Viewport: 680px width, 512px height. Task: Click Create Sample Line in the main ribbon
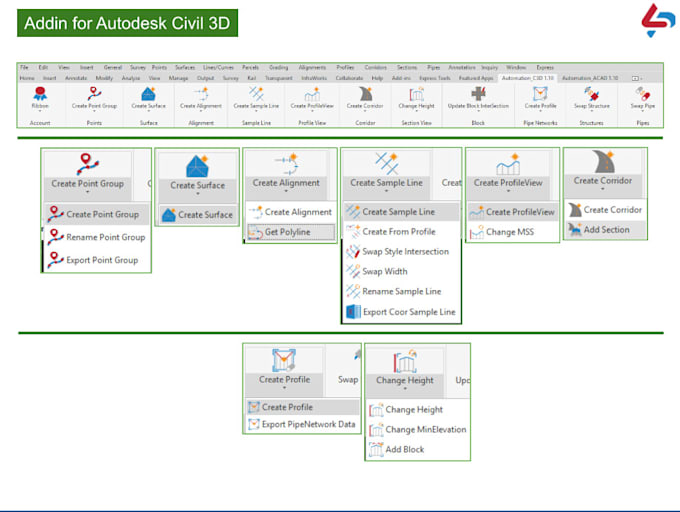[x=256, y=98]
